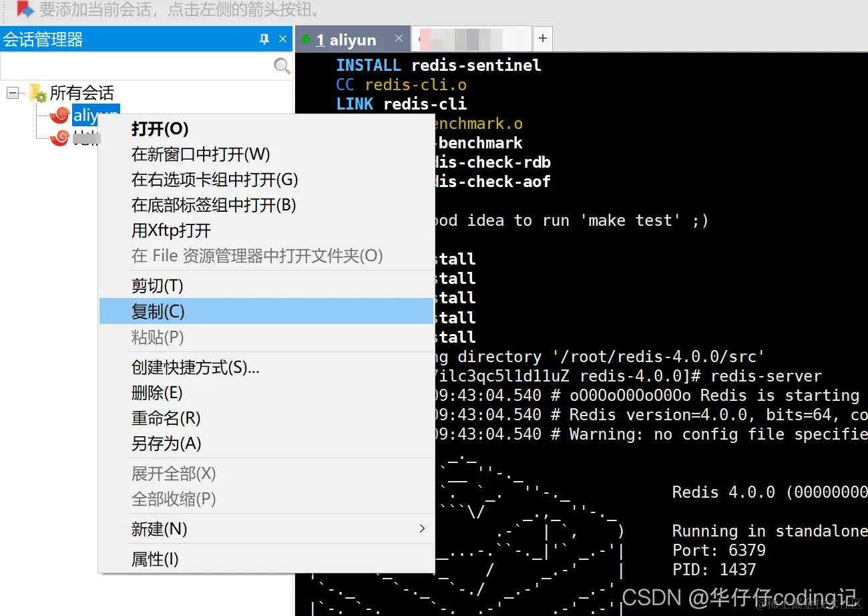
Task: Choose 属性(I) from context menu
Action: (x=266, y=559)
